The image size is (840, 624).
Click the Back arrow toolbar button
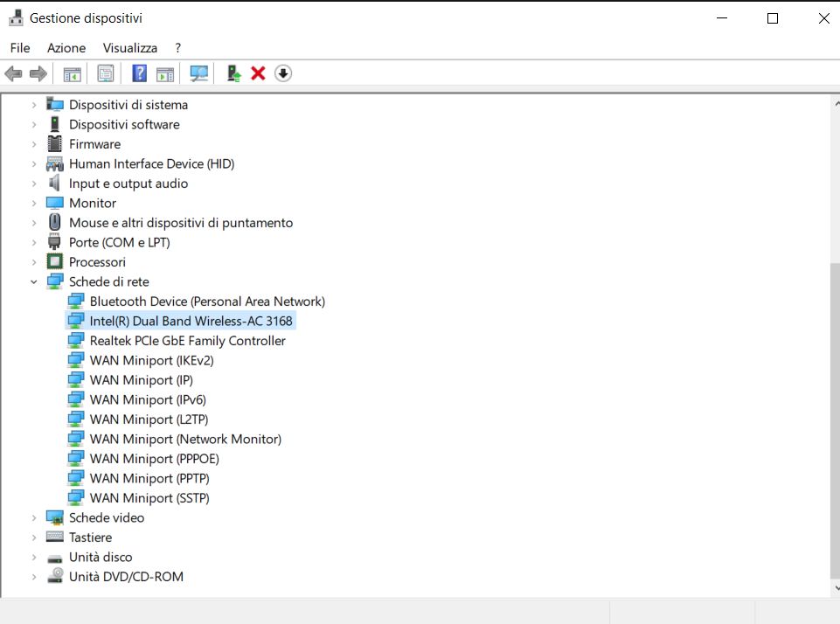(13, 73)
